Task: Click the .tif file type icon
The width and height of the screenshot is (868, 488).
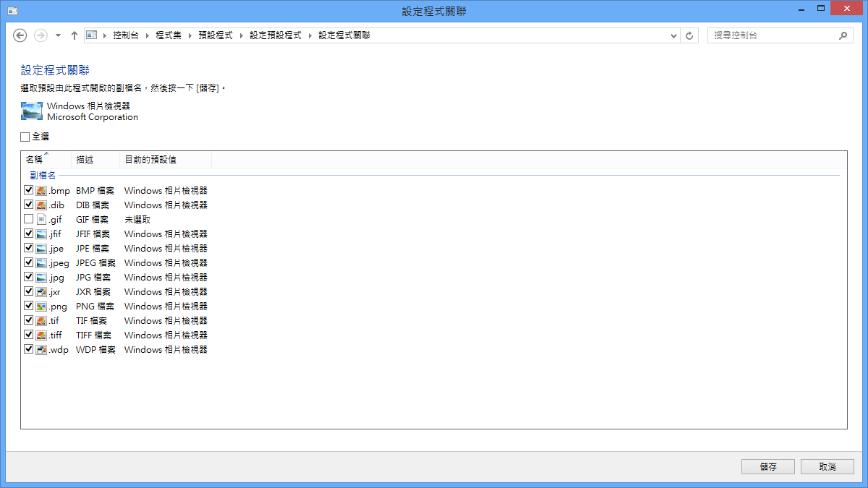Action: [x=41, y=320]
